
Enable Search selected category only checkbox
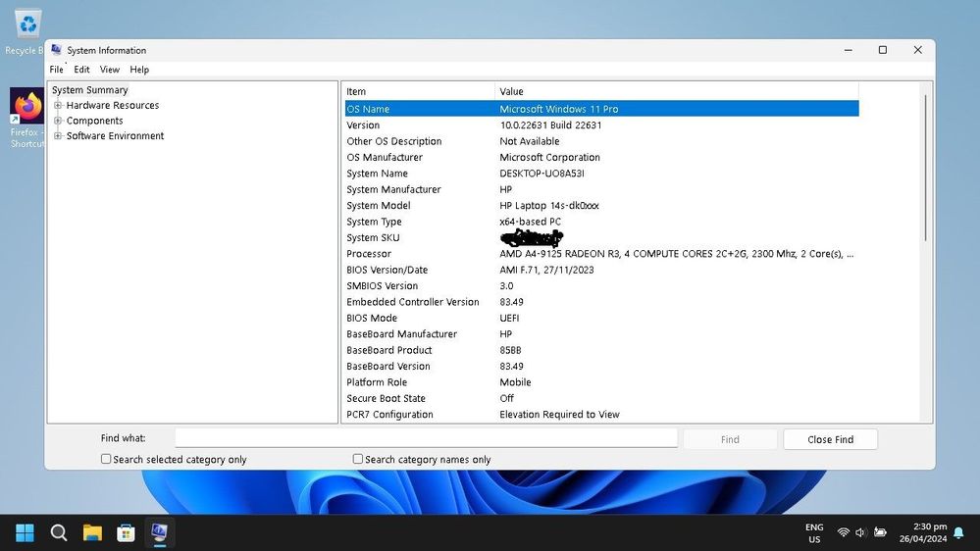pos(106,459)
